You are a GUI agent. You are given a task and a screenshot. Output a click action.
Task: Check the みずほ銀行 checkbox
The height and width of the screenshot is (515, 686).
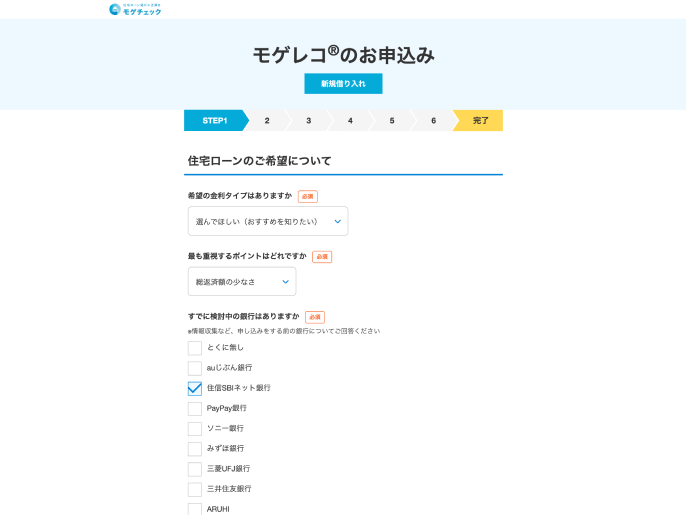tap(195, 448)
